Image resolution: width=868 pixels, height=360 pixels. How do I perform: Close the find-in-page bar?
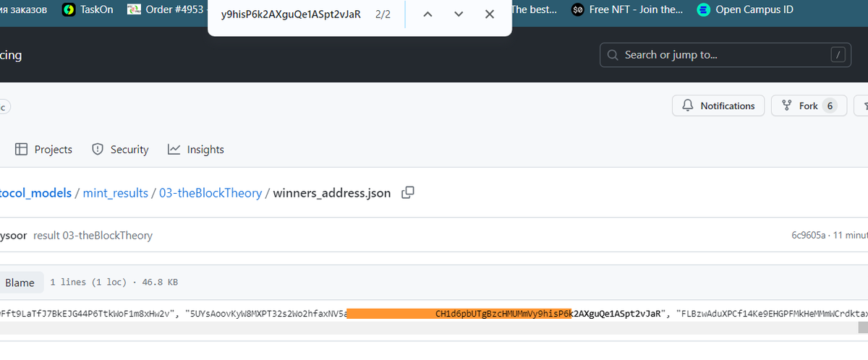[x=490, y=14]
